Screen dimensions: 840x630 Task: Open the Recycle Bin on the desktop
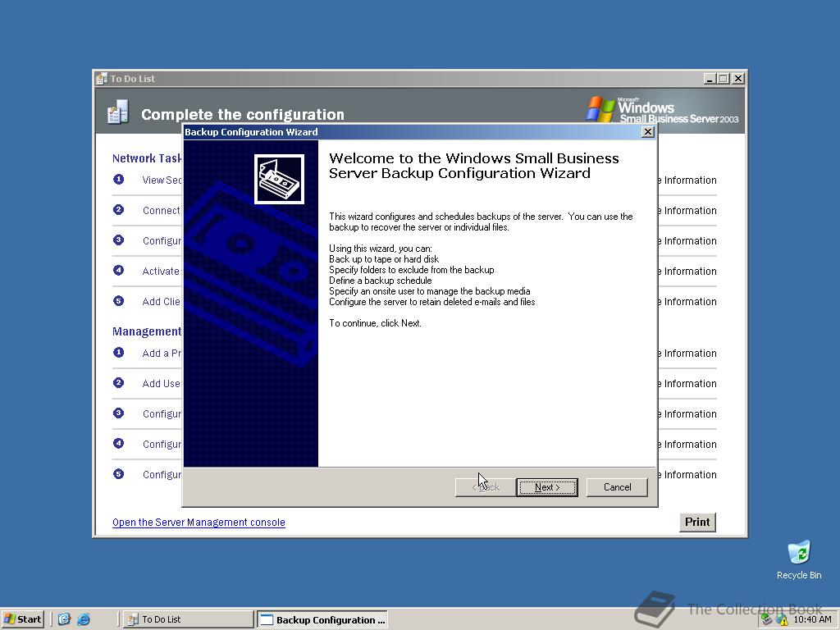coord(799,560)
